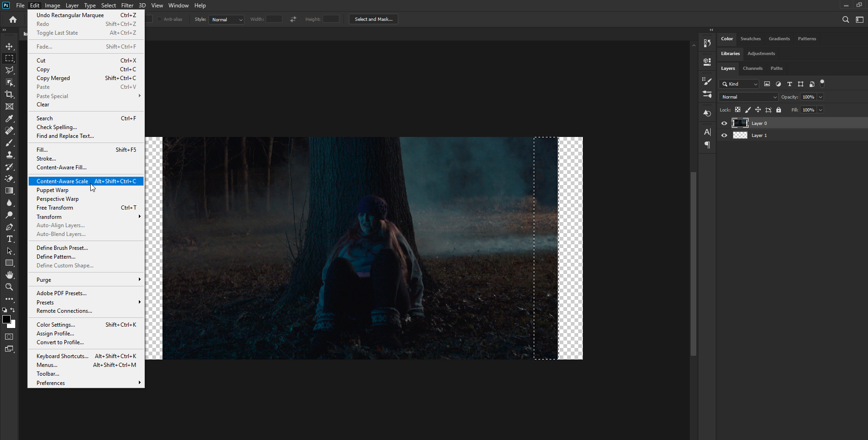The width and height of the screenshot is (868, 440).
Task: Enable the lock transparent pixels option
Action: pyautogui.click(x=738, y=110)
